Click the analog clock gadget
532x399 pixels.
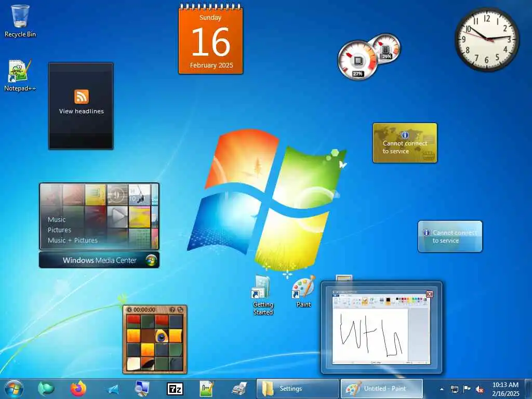click(486, 39)
